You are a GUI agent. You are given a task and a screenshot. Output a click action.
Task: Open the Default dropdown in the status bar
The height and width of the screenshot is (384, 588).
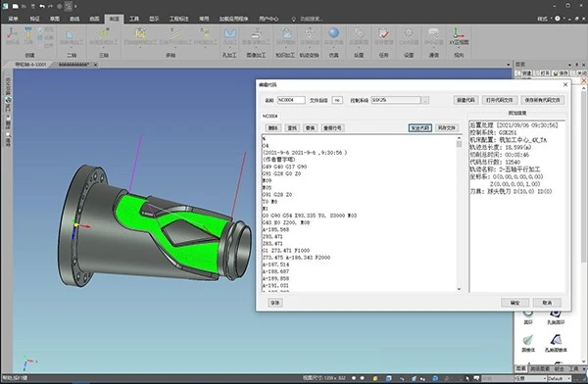(561, 379)
